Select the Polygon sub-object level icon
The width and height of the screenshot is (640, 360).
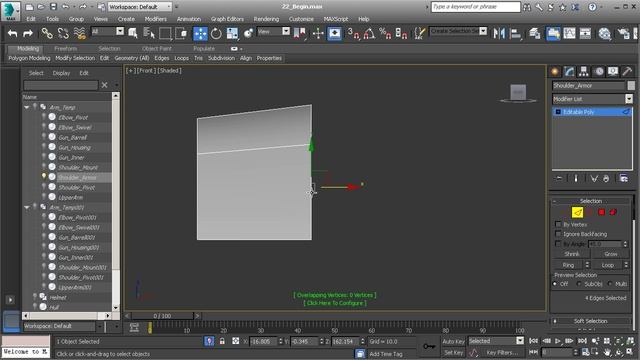coord(601,212)
